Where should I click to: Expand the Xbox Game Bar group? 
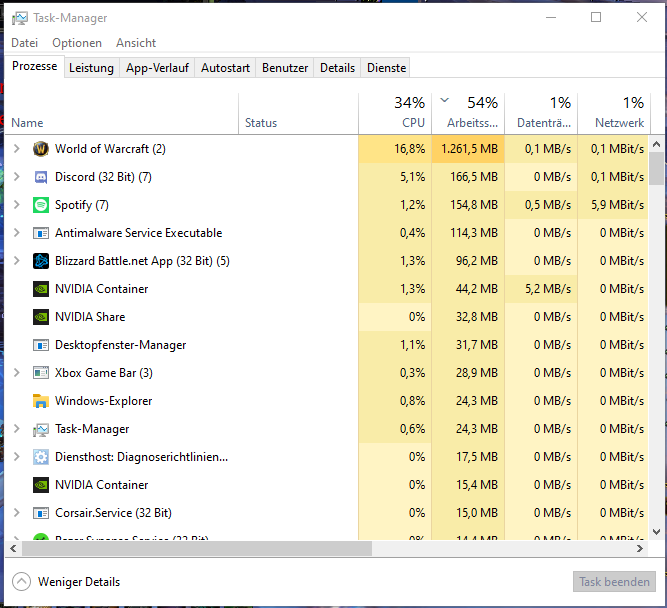tap(17, 373)
